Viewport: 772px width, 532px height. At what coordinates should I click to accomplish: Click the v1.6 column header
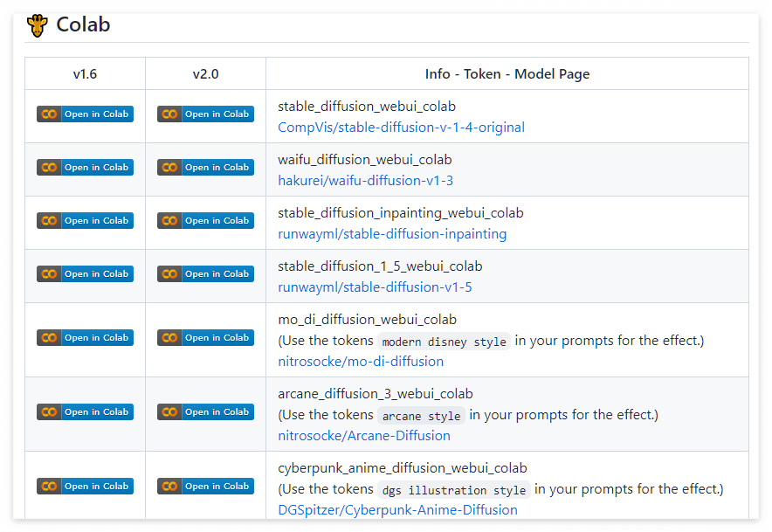click(x=85, y=74)
